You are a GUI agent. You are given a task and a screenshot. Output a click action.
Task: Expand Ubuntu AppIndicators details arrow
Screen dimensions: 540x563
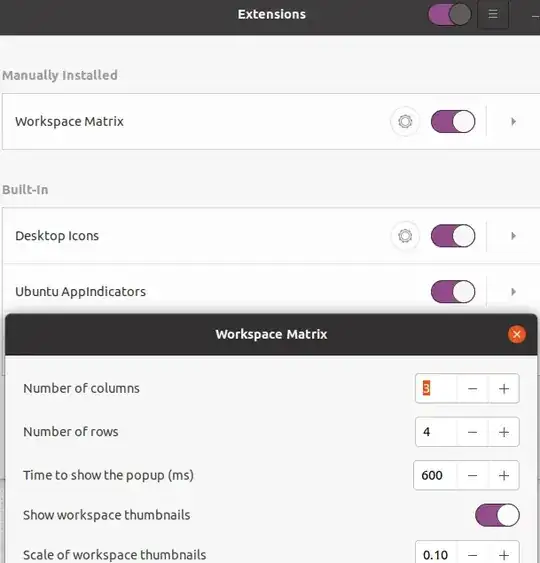point(513,292)
